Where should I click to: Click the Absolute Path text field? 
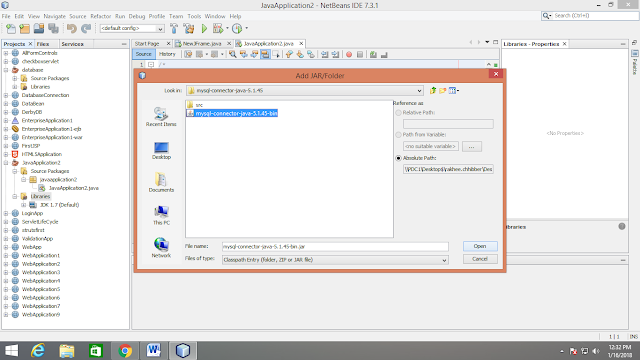448,169
